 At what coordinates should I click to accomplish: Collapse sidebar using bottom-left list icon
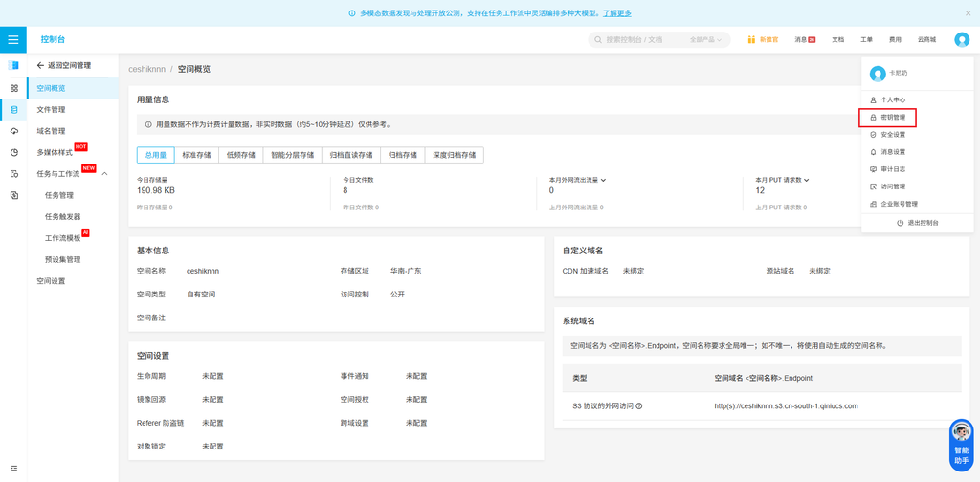(13, 469)
